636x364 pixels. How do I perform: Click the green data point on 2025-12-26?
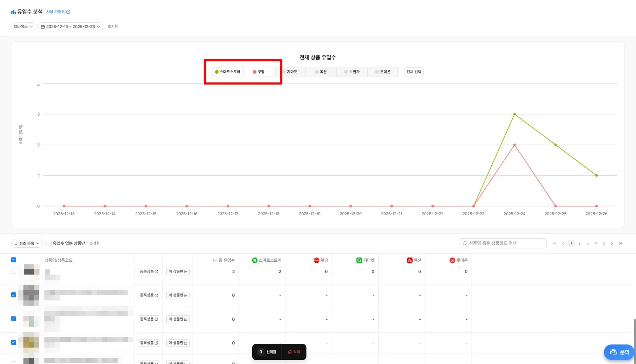click(x=597, y=175)
